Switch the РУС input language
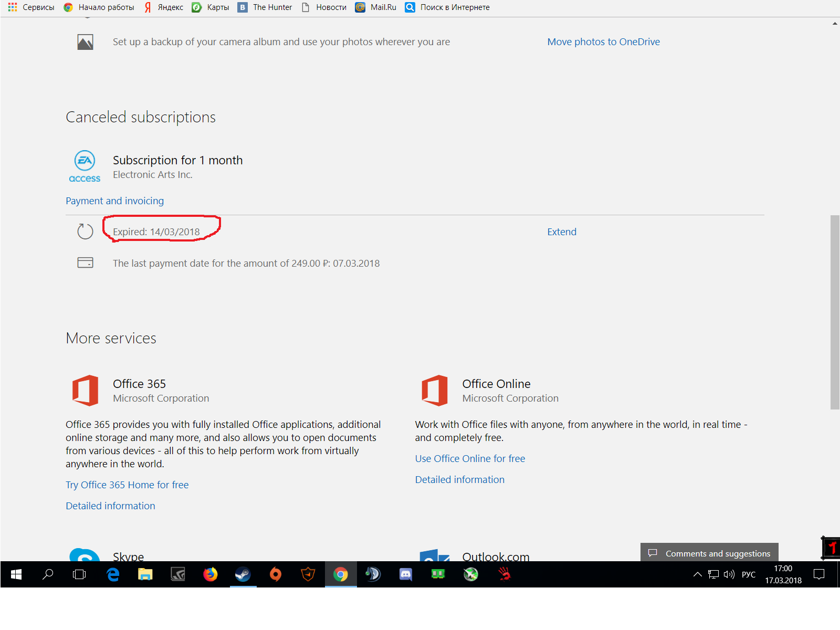This screenshot has width=840, height=630. pyautogui.click(x=749, y=575)
